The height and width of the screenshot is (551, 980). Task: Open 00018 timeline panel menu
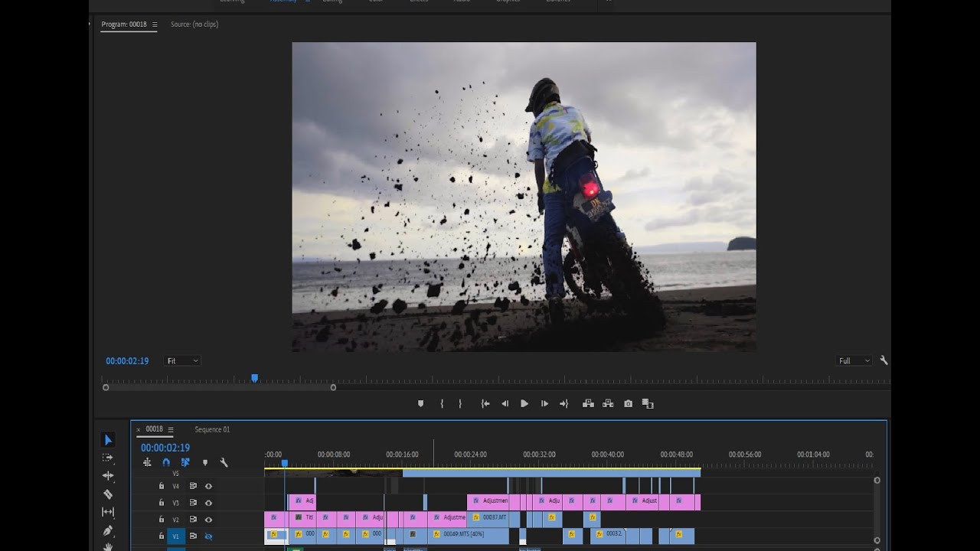171,429
